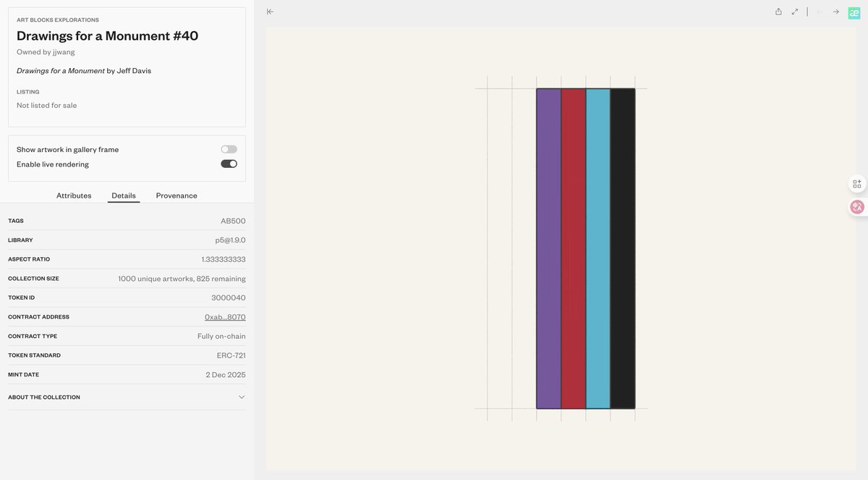Viewport: 868px width, 480px height.
Task: Click the green extension icon at top right
Action: click(854, 12)
